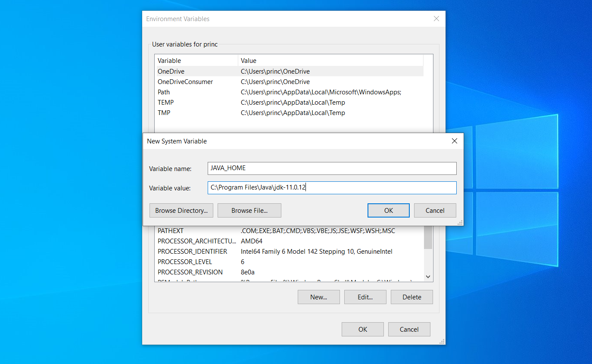Click the Value column header

coord(331,61)
